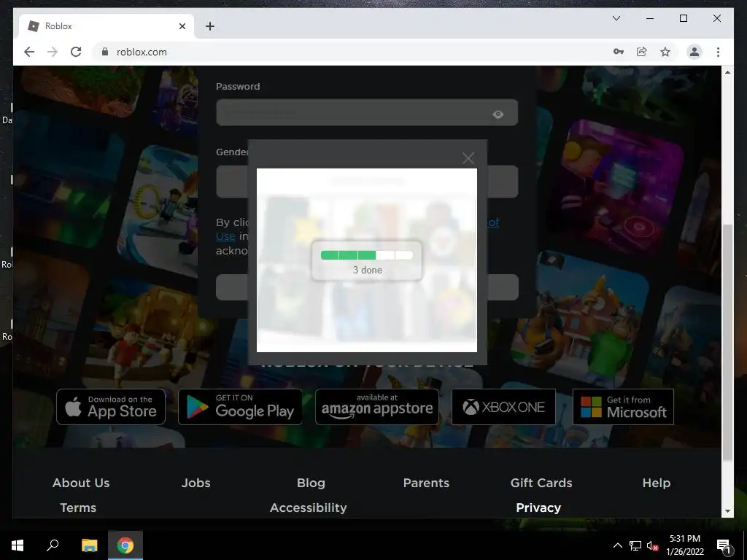
Task: Click the muted volume tray icon
Action: pyautogui.click(x=651, y=545)
